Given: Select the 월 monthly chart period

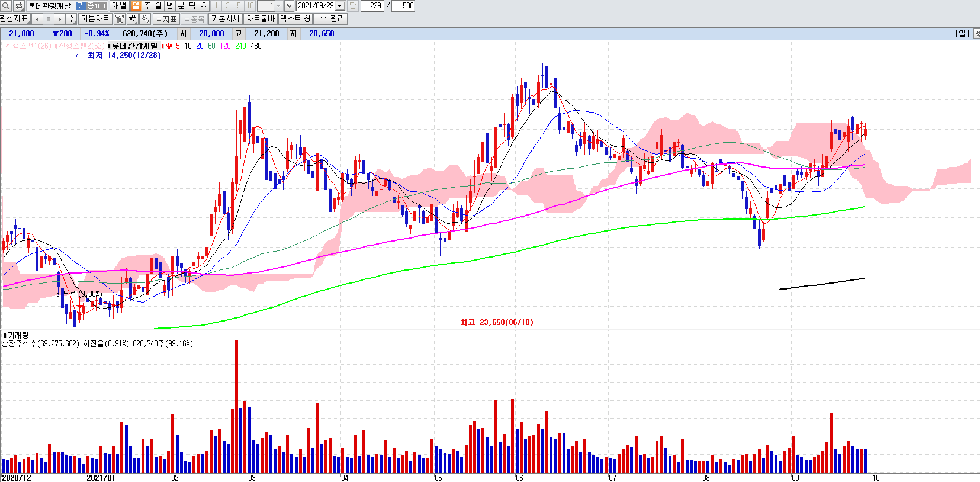Looking at the screenshot, I should click(159, 6).
